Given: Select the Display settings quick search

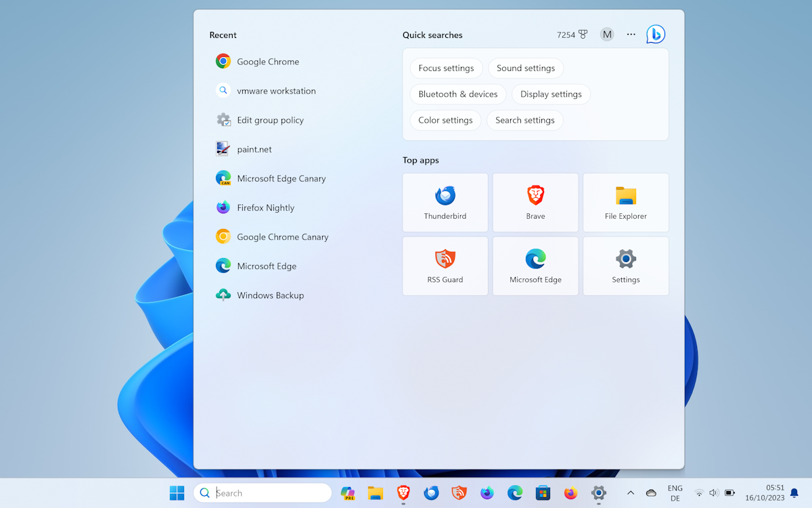Looking at the screenshot, I should tap(551, 93).
